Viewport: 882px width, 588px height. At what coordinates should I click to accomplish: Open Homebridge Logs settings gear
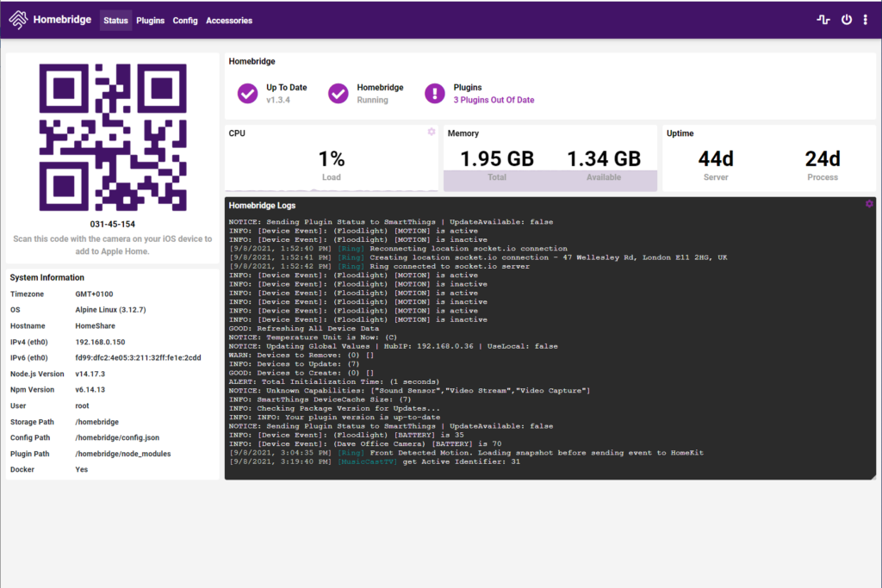click(x=870, y=203)
